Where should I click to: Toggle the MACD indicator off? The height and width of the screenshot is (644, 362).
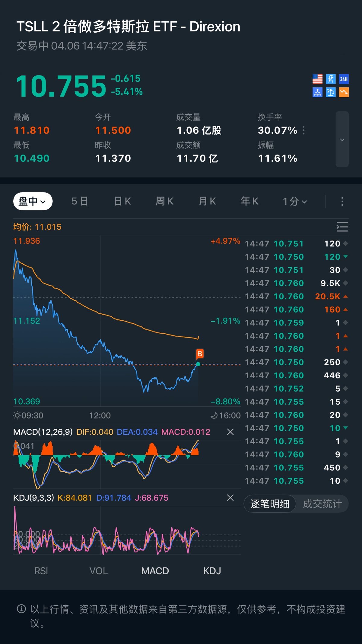coord(155,571)
